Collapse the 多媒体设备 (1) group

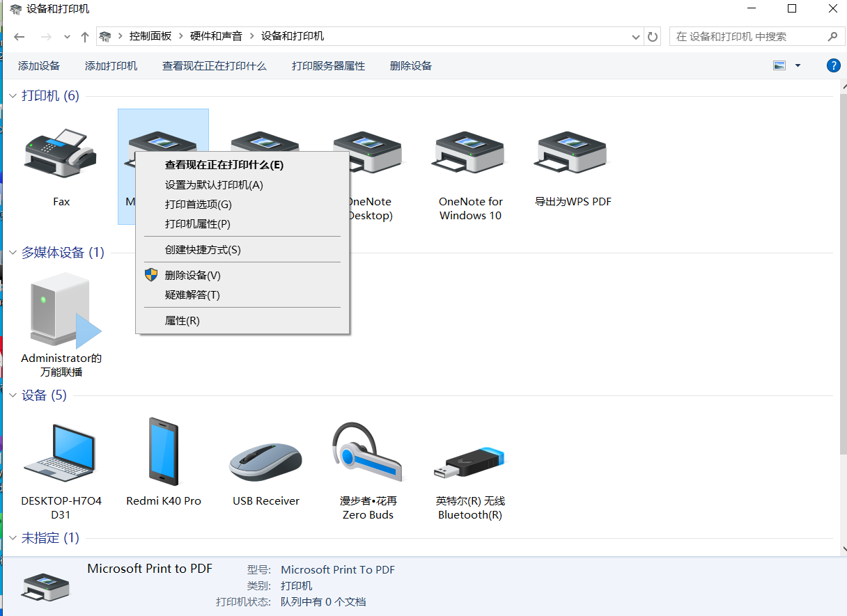point(13,253)
